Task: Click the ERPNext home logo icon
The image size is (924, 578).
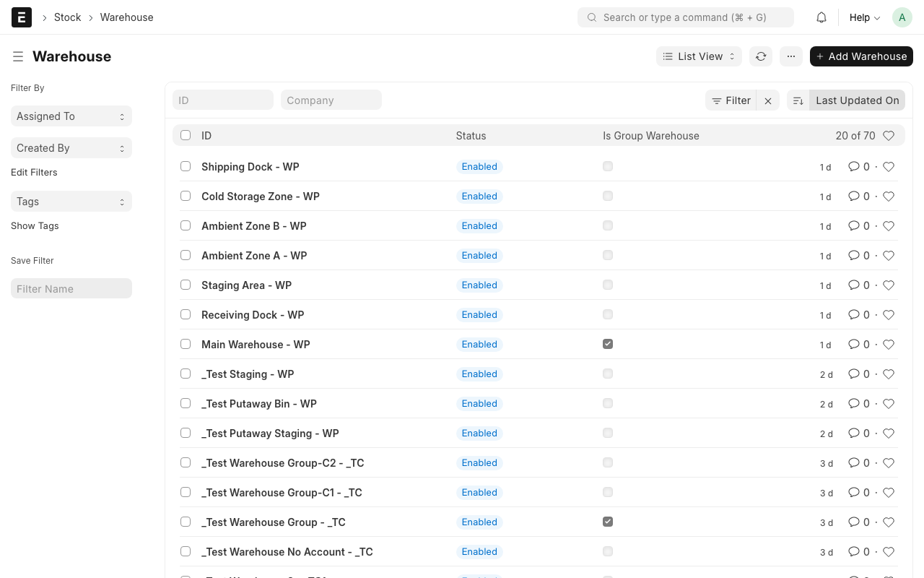Action: (x=22, y=17)
